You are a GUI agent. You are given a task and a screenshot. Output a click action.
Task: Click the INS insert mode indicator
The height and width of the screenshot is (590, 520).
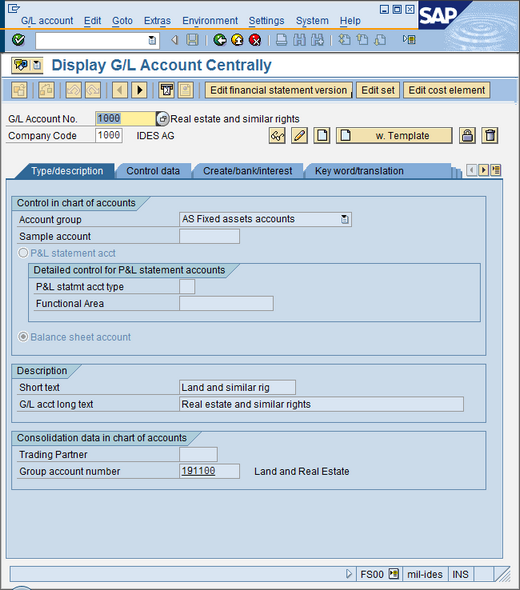pyautogui.click(x=460, y=574)
